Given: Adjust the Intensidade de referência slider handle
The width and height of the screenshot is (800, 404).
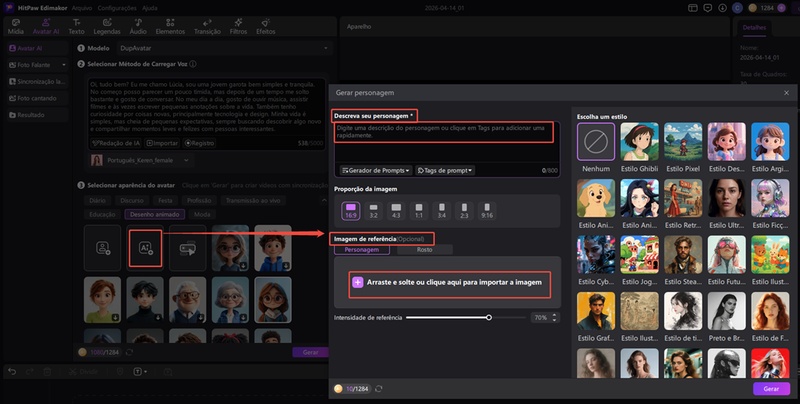Looking at the screenshot, I should (488, 317).
